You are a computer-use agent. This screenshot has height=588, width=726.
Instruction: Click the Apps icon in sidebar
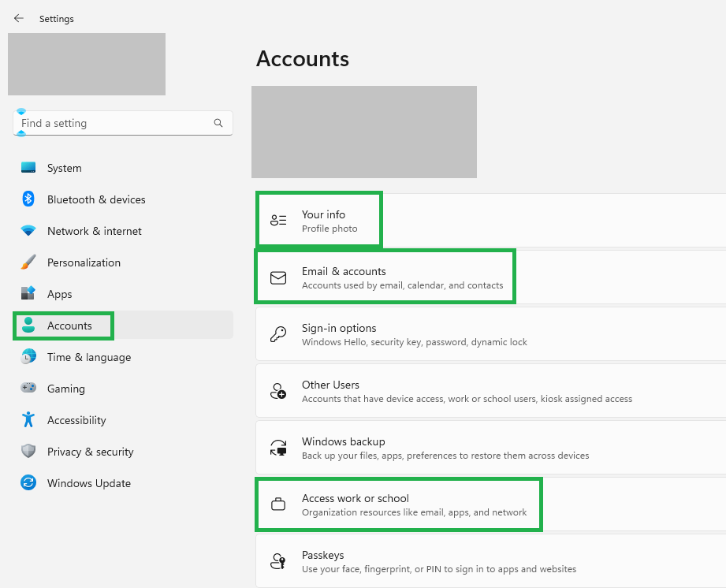[x=28, y=293]
